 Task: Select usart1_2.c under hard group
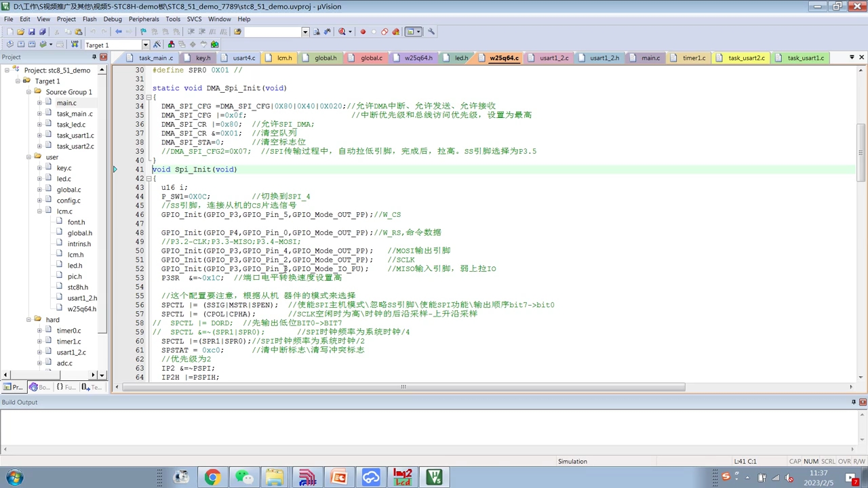71,352
